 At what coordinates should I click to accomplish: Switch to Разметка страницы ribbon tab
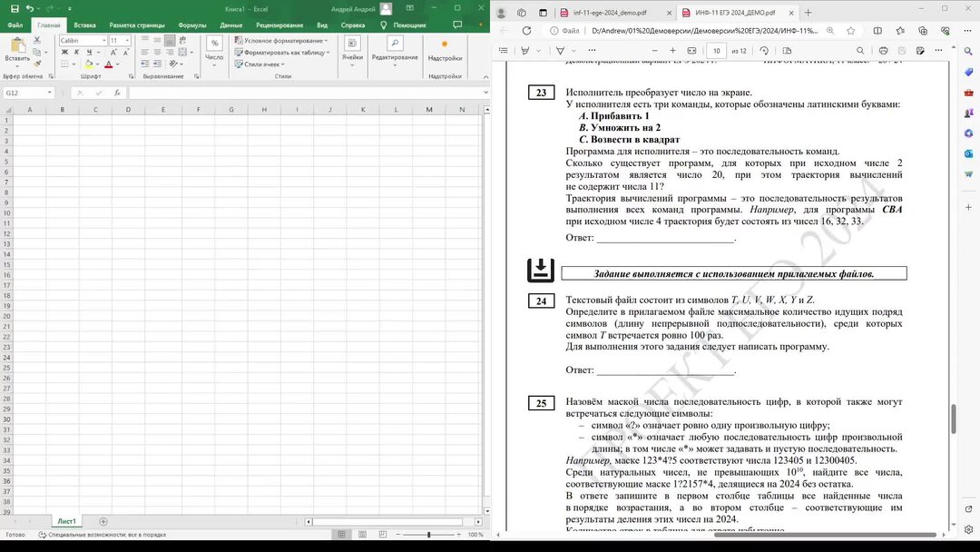(x=137, y=25)
